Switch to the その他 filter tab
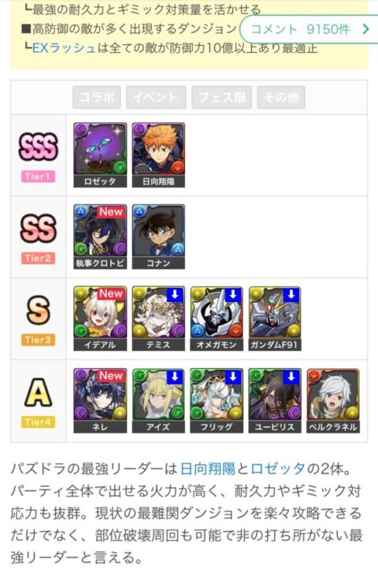 pos(281,97)
